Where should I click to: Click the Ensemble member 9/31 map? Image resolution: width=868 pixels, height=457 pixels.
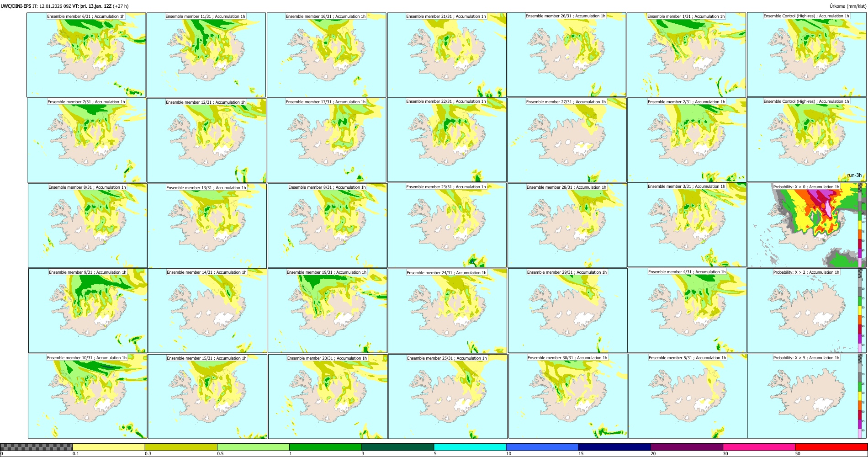(x=88, y=310)
